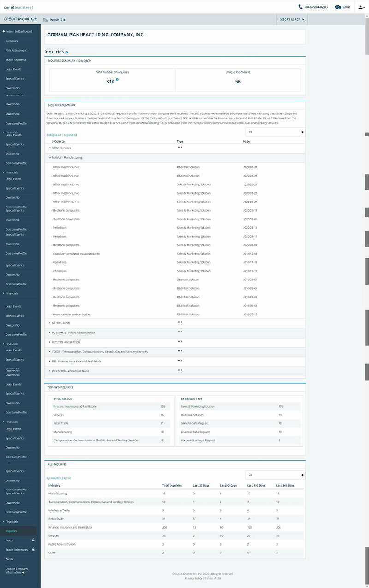
Task: Switch to the By Sic view
Action: point(67,478)
